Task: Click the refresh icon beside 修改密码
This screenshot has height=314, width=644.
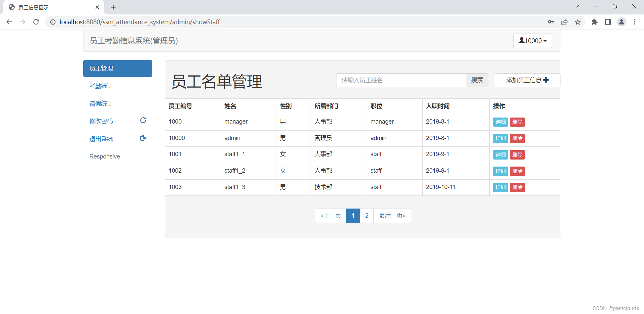Action: coord(143,120)
